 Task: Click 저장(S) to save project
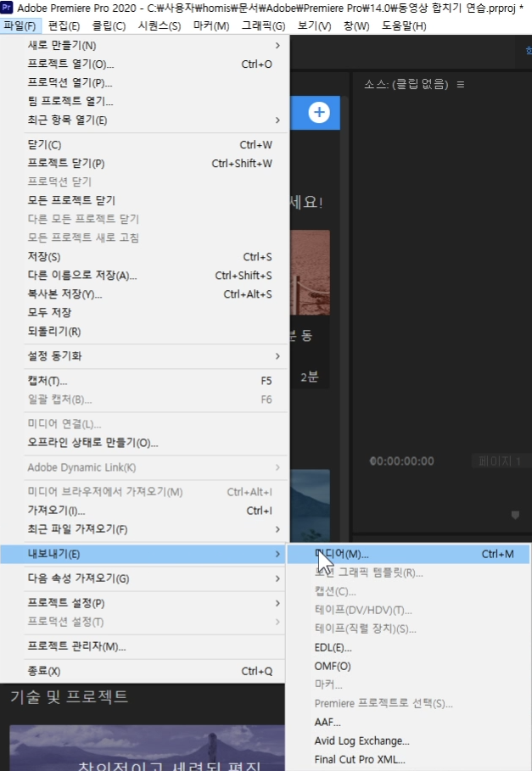pyautogui.click(x=143, y=257)
